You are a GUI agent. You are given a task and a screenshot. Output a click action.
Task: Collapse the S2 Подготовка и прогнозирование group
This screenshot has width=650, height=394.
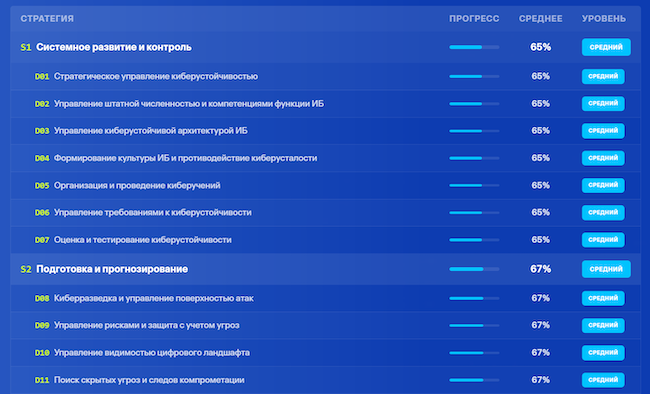click(325, 269)
